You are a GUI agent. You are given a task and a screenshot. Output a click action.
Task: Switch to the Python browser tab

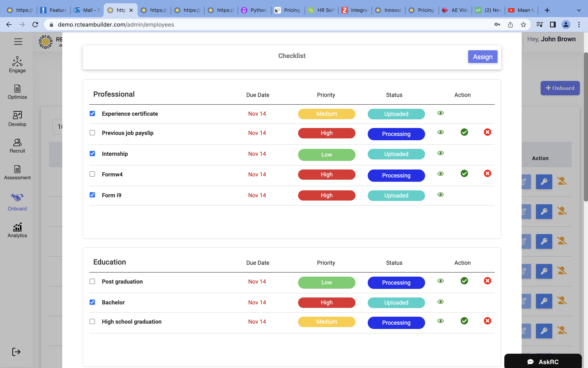(x=254, y=10)
